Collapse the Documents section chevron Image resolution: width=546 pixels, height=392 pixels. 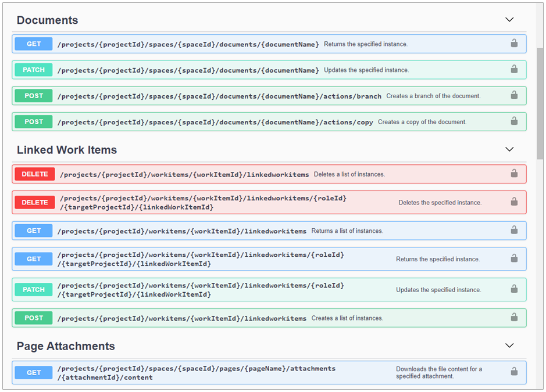coord(509,20)
